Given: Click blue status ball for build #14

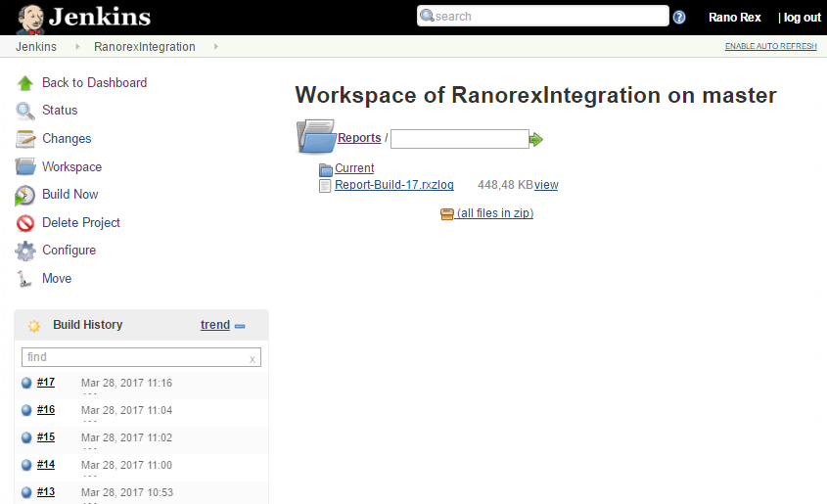Looking at the screenshot, I should 26,465.
